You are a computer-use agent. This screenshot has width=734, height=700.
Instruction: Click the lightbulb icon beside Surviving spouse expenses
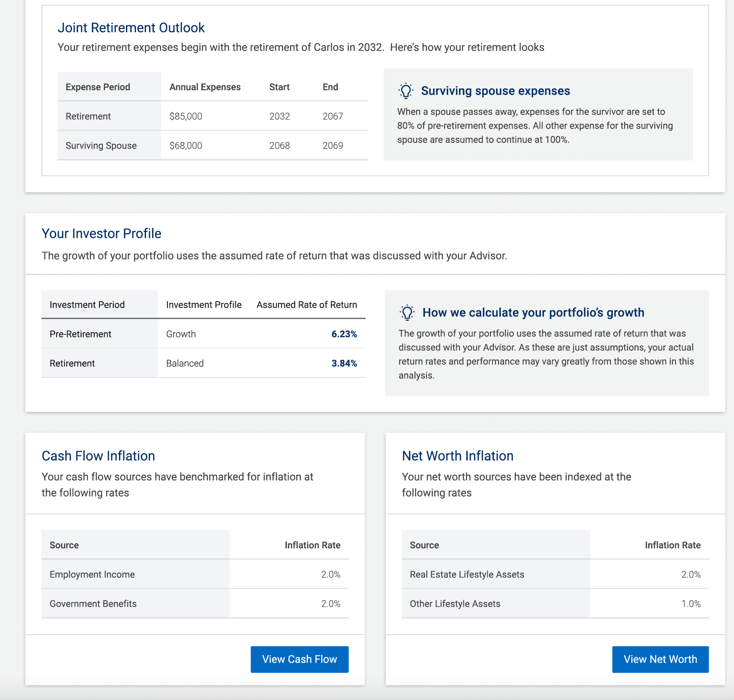(406, 91)
